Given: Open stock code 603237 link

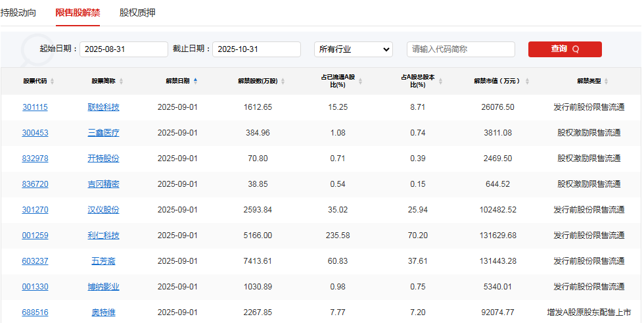Looking at the screenshot, I should pyautogui.click(x=35, y=261).
